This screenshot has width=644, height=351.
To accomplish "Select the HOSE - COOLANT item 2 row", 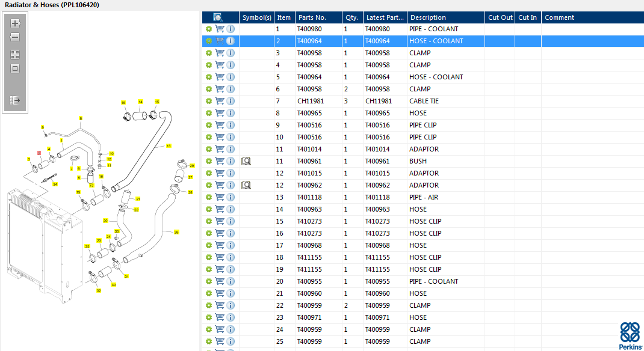I will tap(423, 41).
